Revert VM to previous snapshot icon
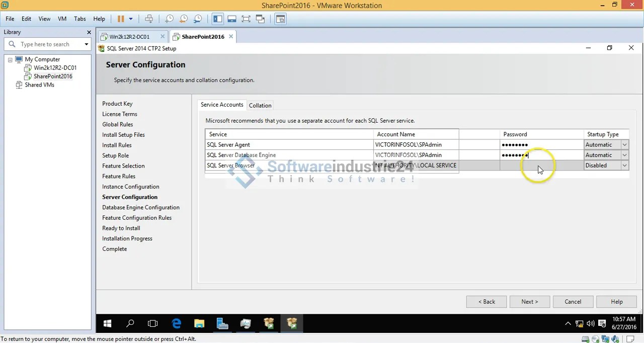The height and width of the screenshot is (343, 644). (184, 19)
